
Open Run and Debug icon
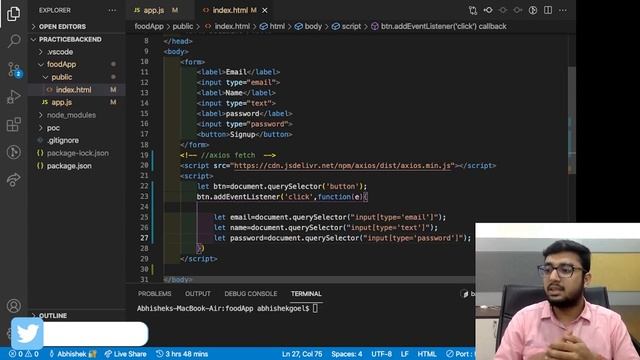tap(13, 97)
